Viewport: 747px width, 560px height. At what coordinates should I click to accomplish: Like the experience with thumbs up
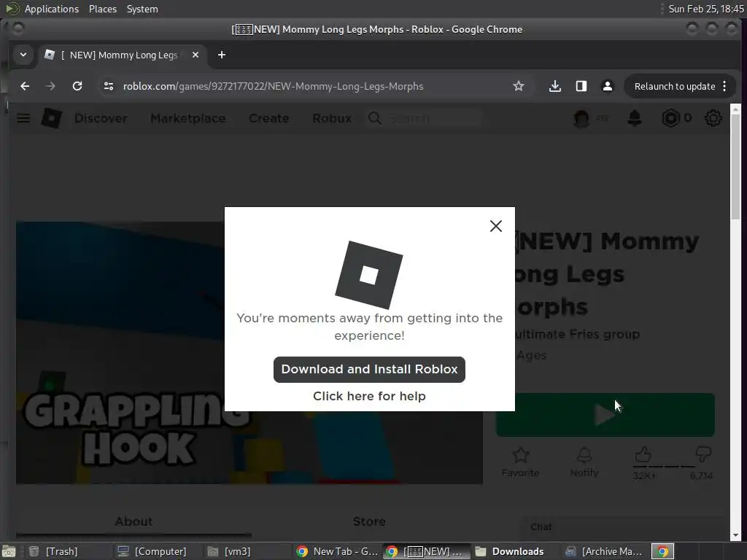pos(643,455)
